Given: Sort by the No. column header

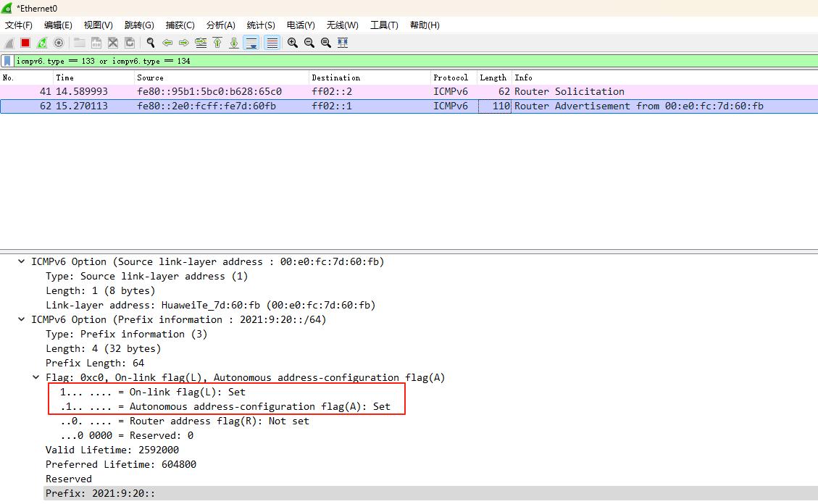Looking at the screenshot, I should [27, 77].
